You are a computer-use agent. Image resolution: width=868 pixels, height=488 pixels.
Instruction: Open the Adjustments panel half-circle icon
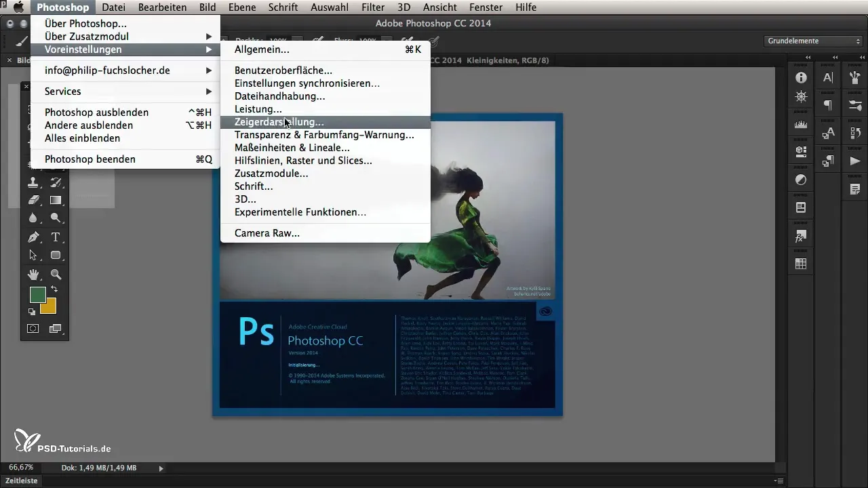pos(801,180)
